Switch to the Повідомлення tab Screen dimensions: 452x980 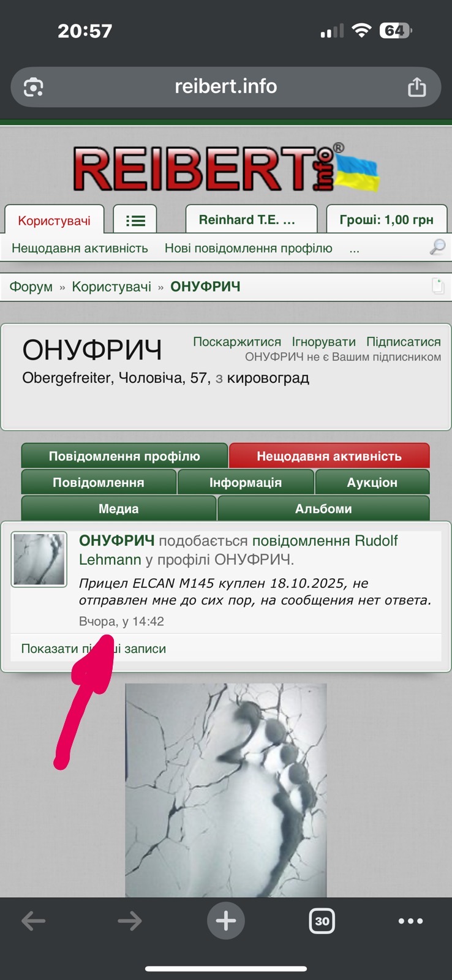pos(99,483)
